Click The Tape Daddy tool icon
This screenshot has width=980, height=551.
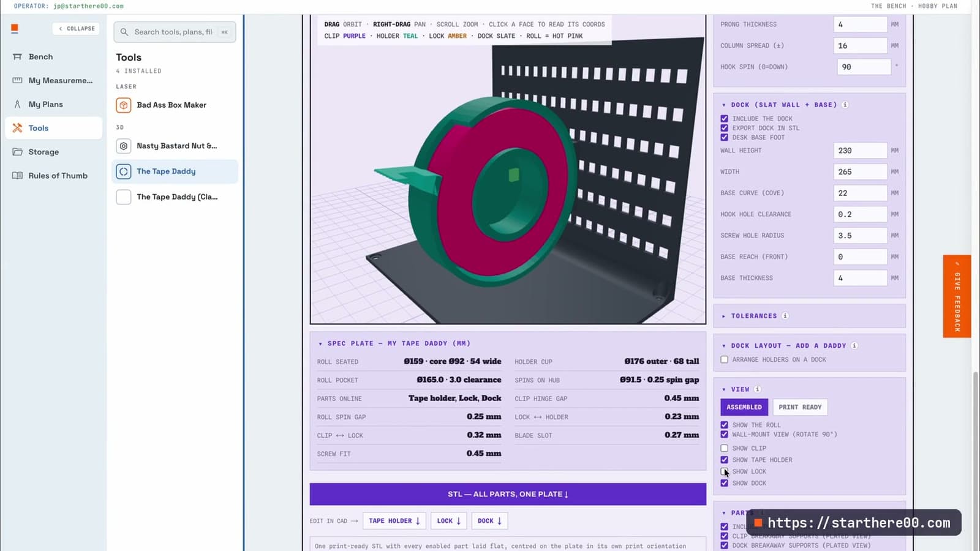pyautogui.click(x=124, y=171)
